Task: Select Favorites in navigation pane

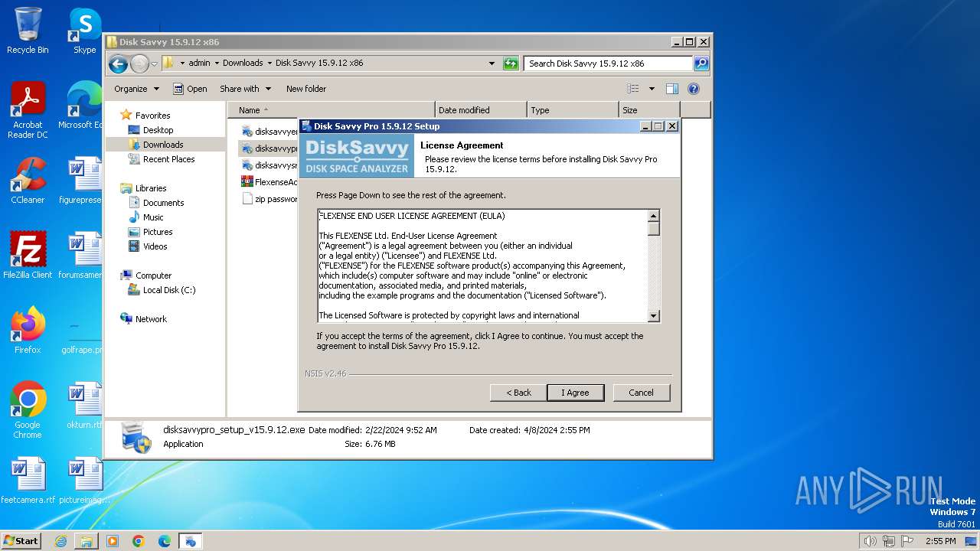Action: [x=152, y=116]
